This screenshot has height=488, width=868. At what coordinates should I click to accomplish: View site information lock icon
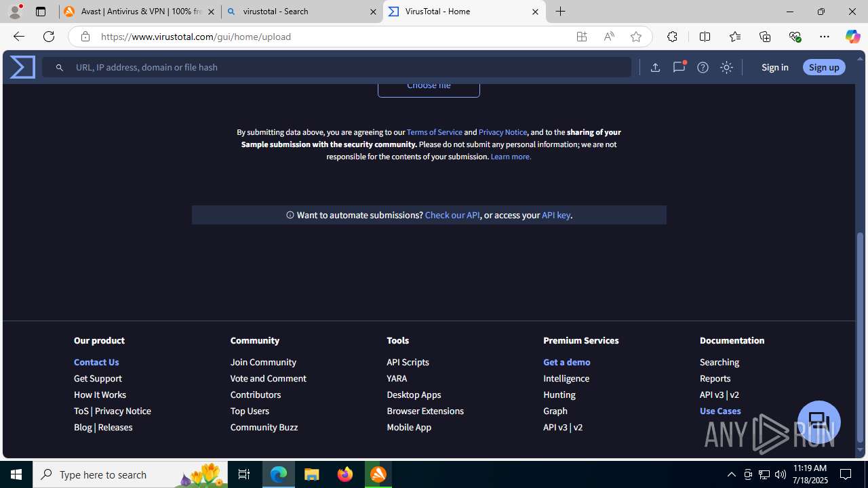(x=85, y=37)
